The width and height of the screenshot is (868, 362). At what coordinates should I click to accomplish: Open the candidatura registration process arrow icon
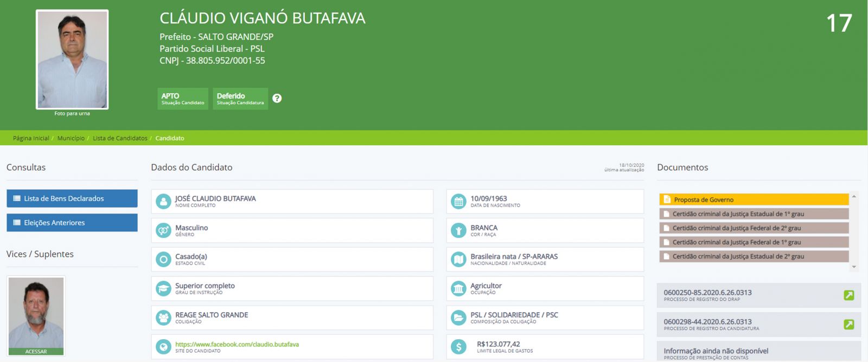tap(848, 325)
